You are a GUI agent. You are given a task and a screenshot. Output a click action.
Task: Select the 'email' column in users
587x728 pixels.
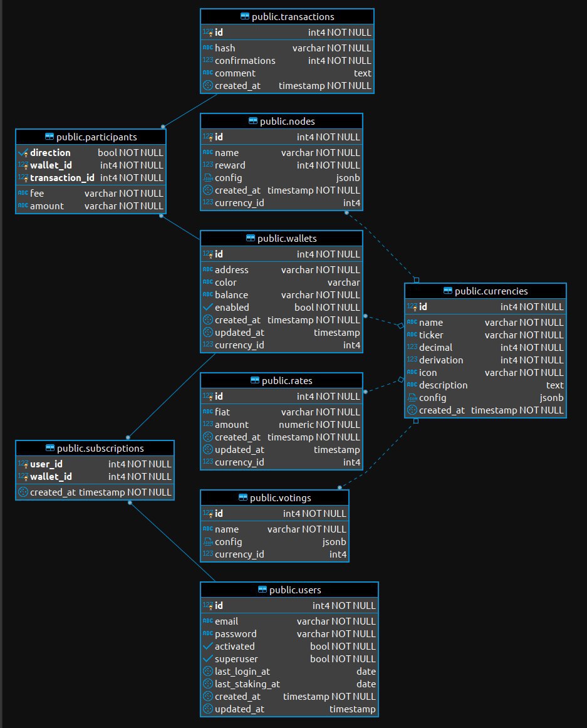(289, 621)
